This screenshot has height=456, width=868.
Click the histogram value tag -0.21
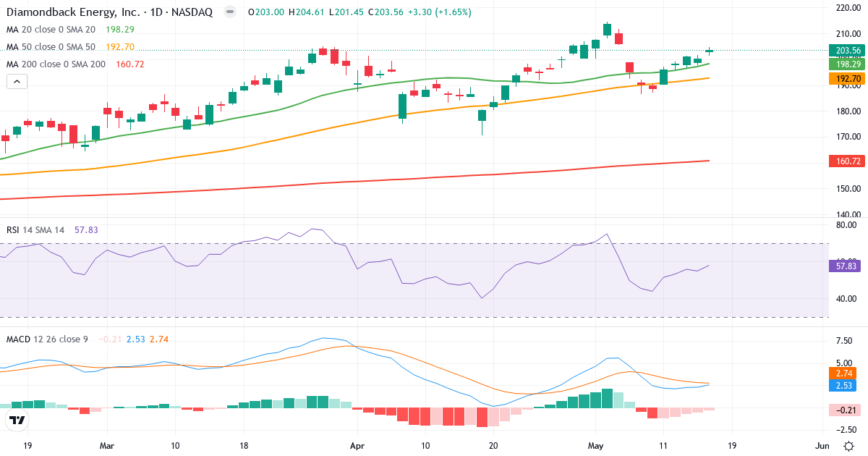coord(845,410)
